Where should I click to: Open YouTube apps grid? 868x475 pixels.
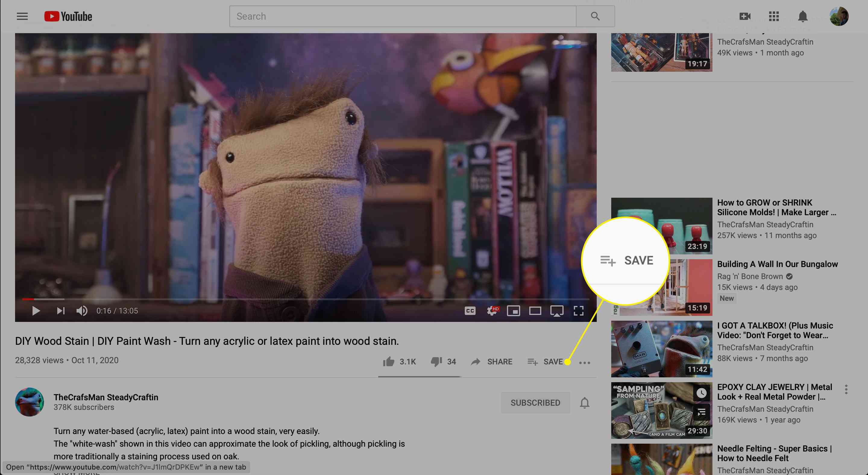(x=774, y=16)
